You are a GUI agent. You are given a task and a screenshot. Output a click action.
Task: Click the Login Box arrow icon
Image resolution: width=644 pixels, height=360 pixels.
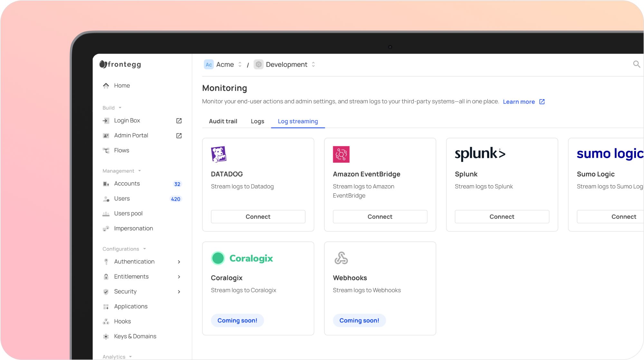106,121
